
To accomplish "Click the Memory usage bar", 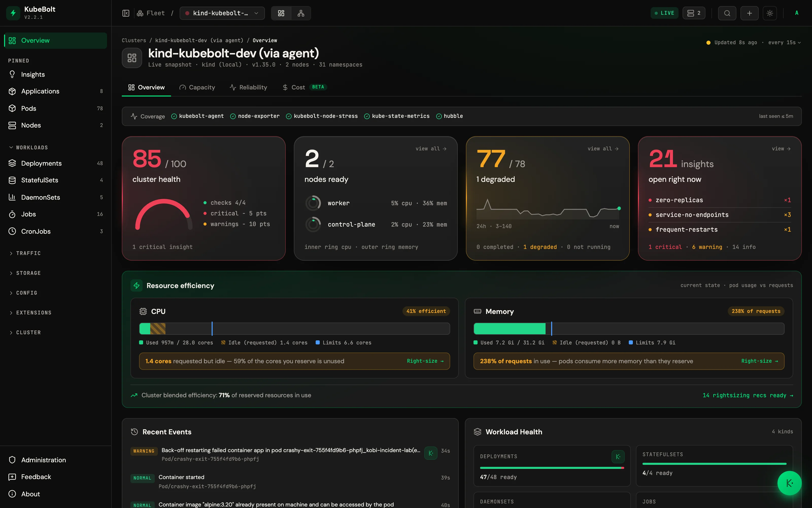I will [629, 329].
